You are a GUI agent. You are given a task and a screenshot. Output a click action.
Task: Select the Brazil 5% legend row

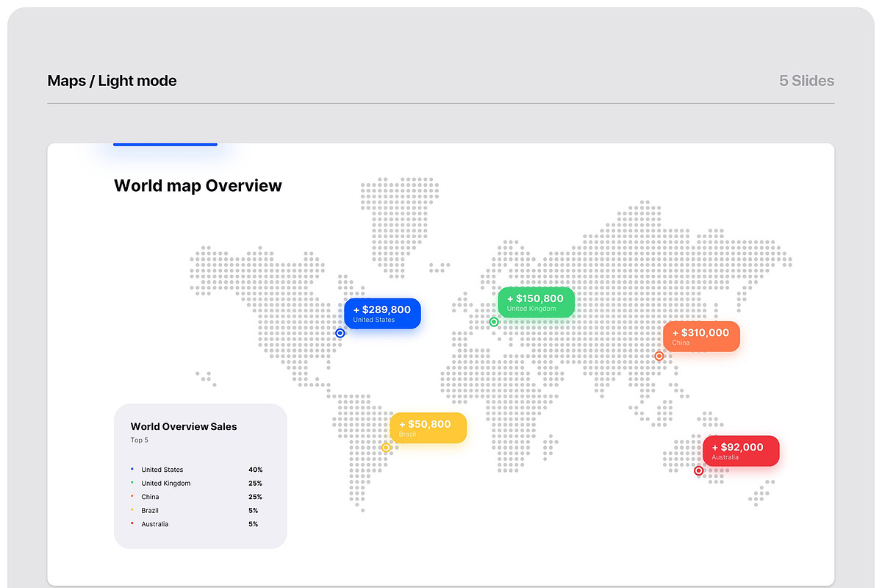[196, 510]
